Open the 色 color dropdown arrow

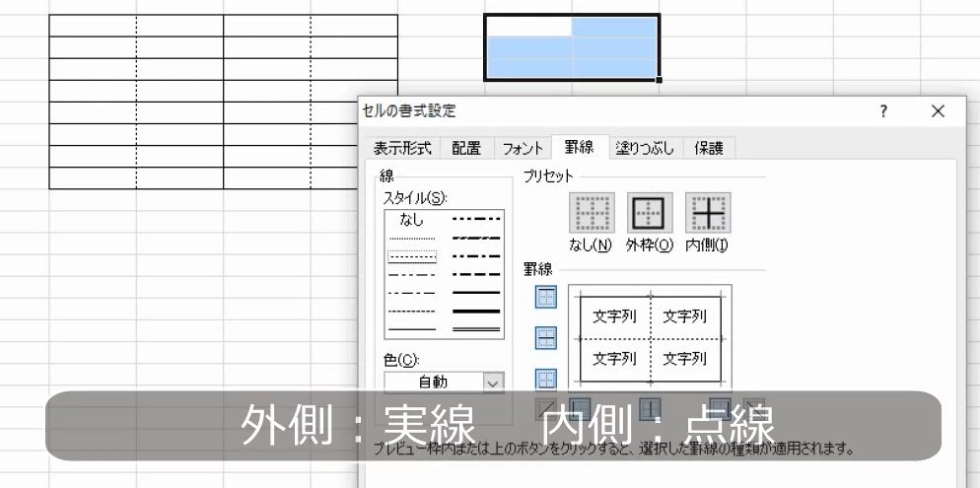tap(493, 383)
